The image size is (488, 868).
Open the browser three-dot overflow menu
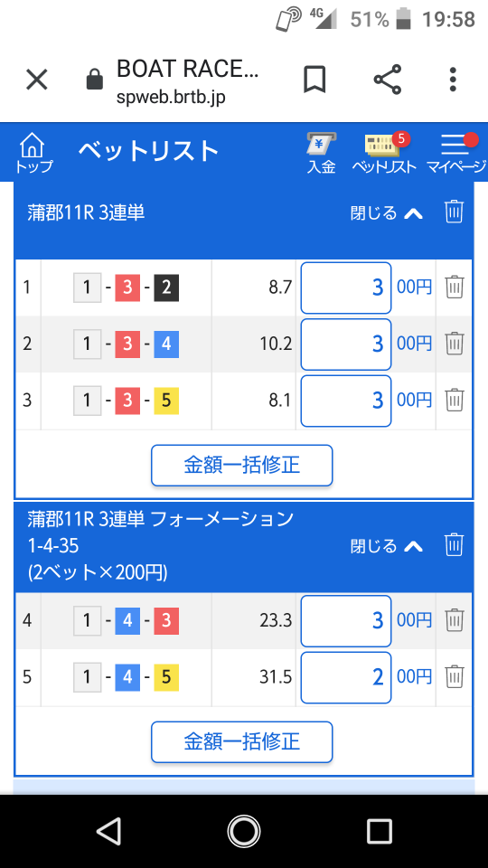453,80
